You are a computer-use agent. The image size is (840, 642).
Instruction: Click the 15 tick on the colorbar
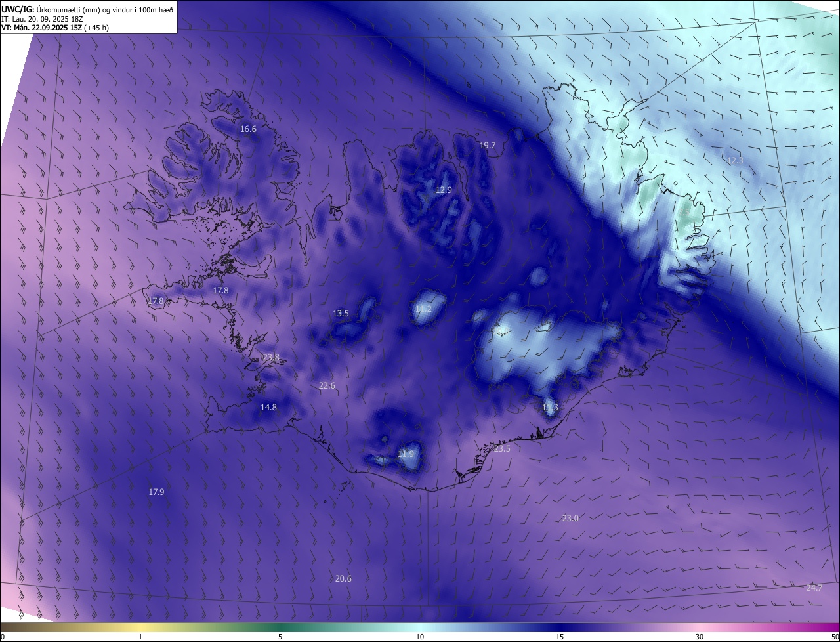560,637
